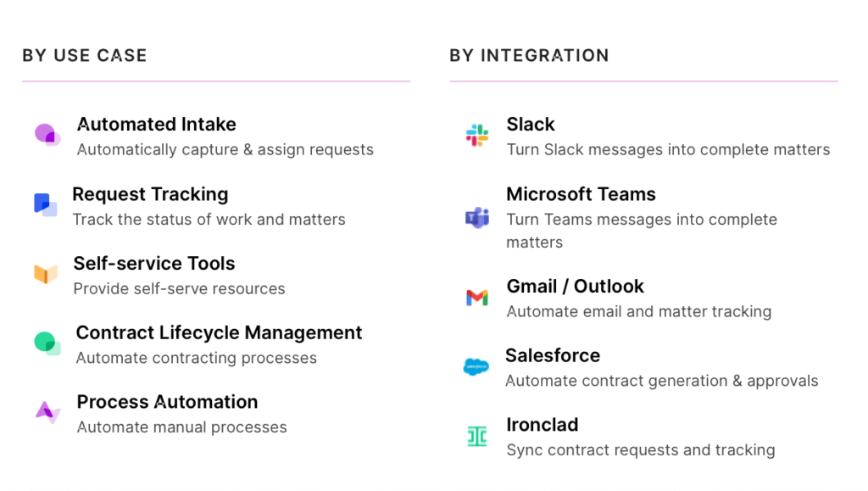
Task: Click the Salesforce cloud logo icon
Action: tap(476, 367)
